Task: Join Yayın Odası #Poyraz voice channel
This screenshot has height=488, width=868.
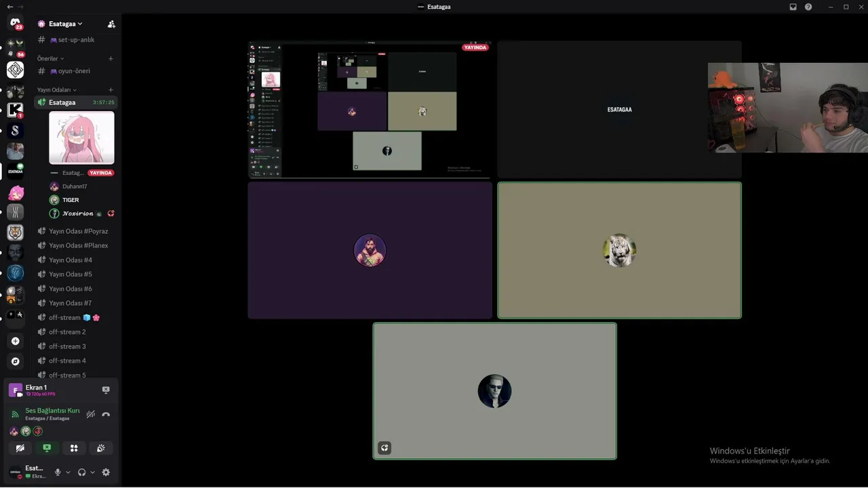Action: (x=76, y=231)
